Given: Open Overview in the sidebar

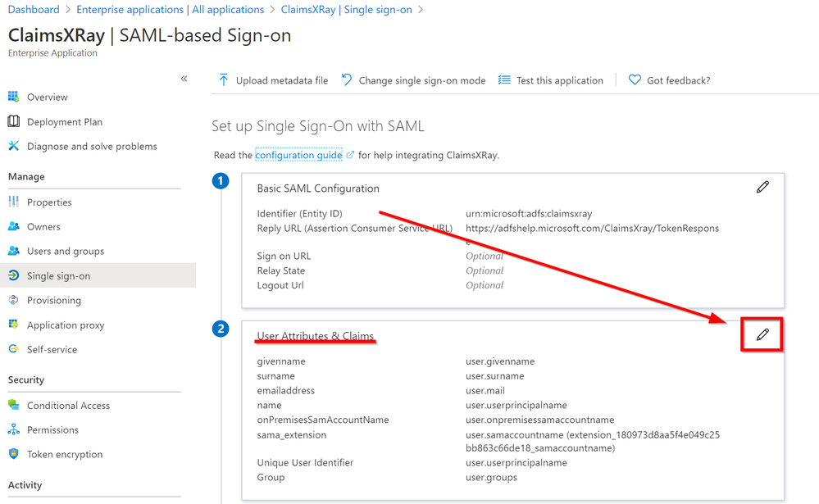Looking at the screenshot, I should point(47,97).
